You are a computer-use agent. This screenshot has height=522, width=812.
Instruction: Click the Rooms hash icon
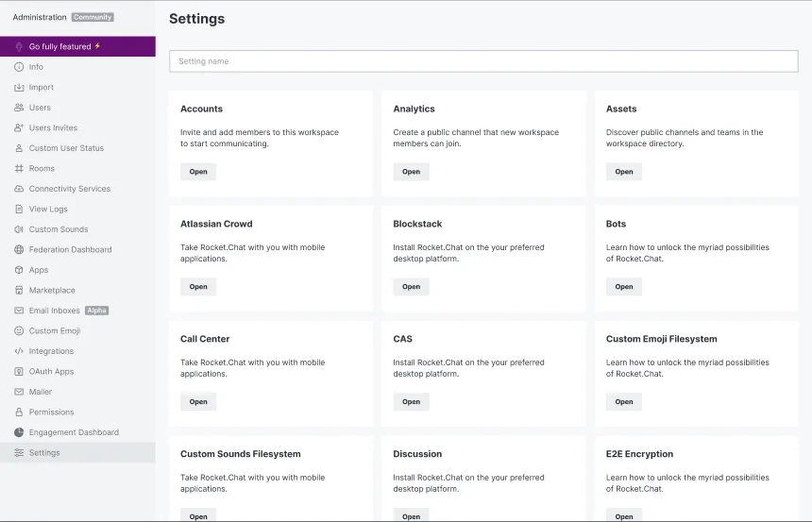[19, 168]
